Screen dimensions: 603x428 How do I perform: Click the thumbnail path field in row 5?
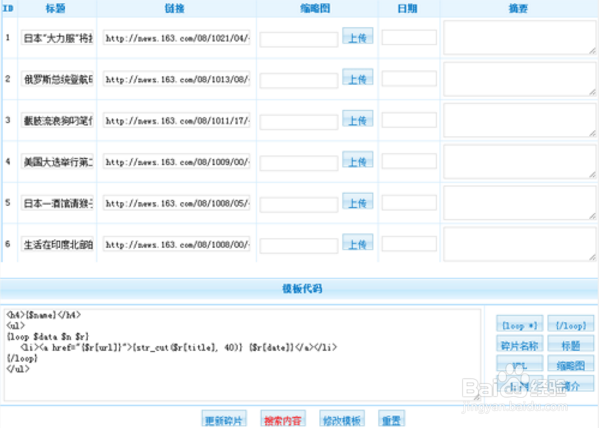point(299,205)
